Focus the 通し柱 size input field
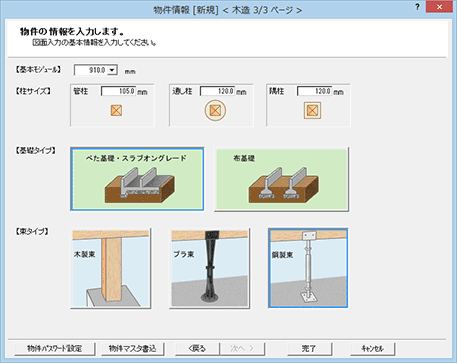 (217, 91)
